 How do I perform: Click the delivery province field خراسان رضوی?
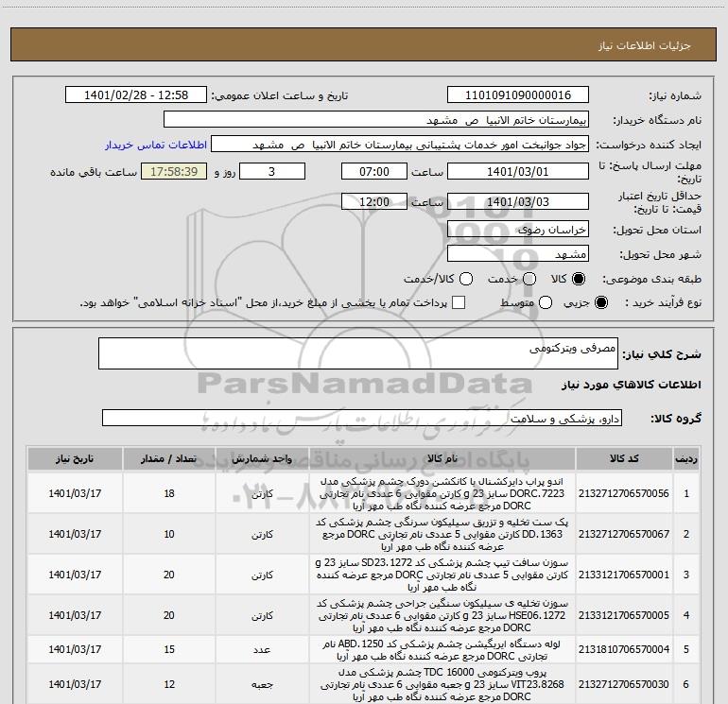click(x=518, y=229)
